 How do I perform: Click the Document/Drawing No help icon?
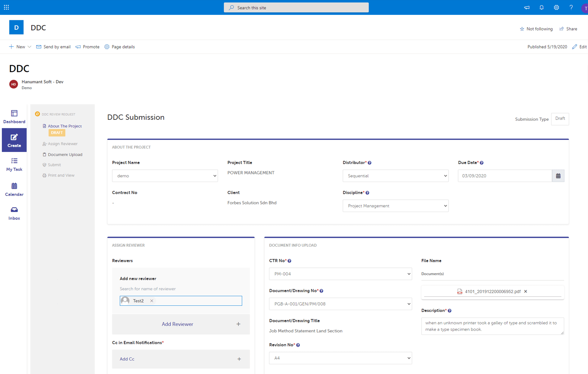coord(322,291)
